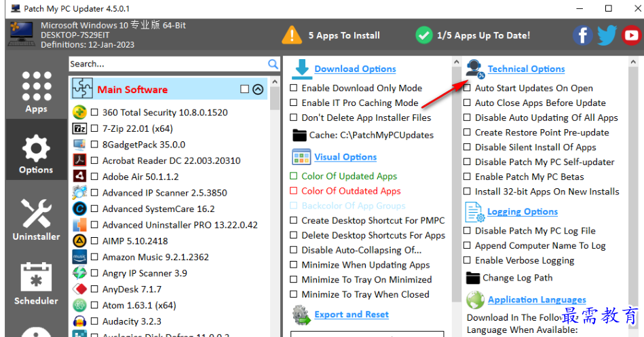Click the Advanced Uninstaller PRO icon
Viewport: 644px width, 337px height.
[79, 225]
